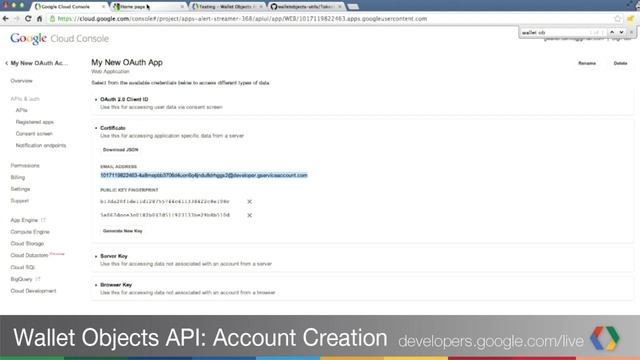Click the My New OAuth App heading
The width and height of the screenshot is (640, 360).
pos(127,62)
